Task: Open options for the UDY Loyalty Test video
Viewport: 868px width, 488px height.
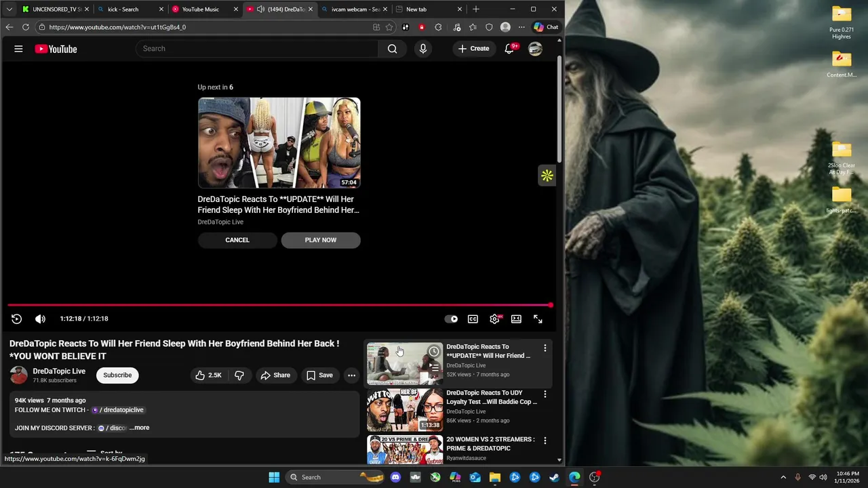Action: click(545, 394)
